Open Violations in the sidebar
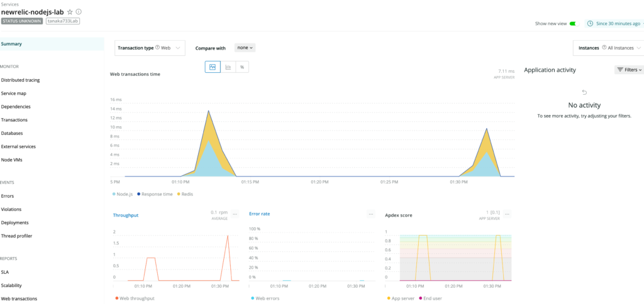The image size is (644, 304). [11, 209]
